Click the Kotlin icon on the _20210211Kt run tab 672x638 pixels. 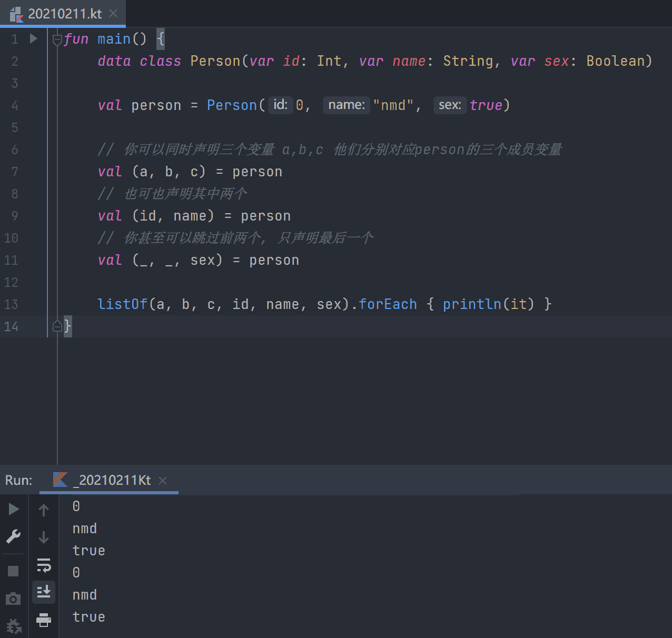pos(60,480)
